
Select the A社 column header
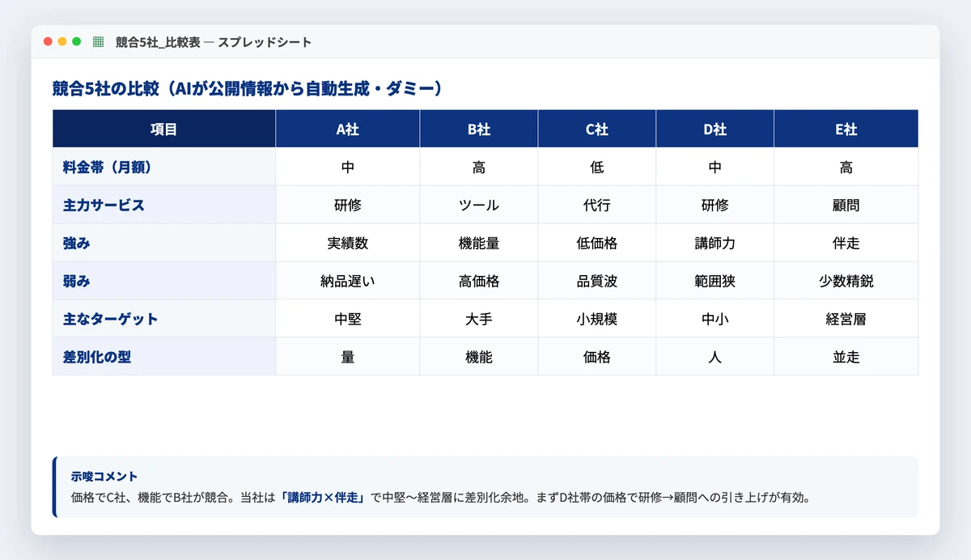click(348, 129)
